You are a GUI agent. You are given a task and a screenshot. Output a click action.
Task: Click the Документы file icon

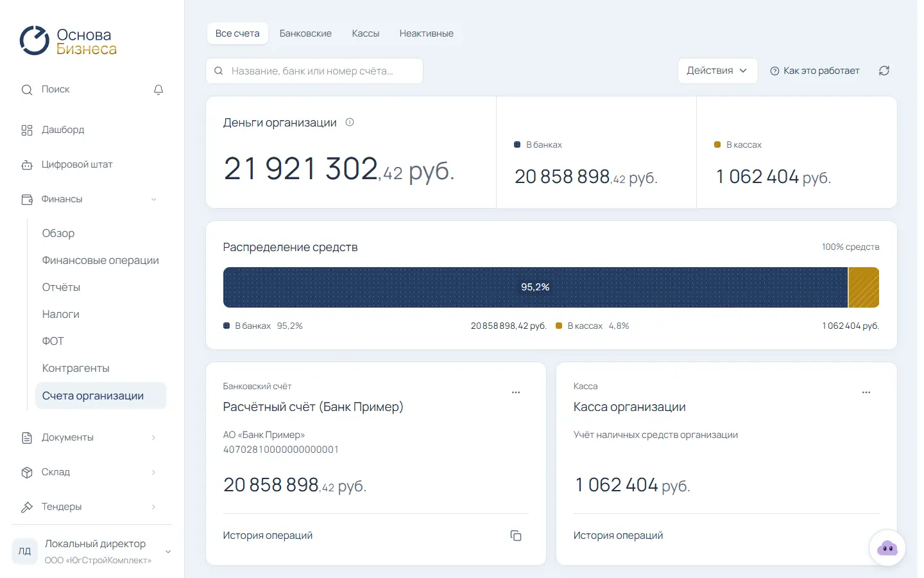tap(27, 438)
